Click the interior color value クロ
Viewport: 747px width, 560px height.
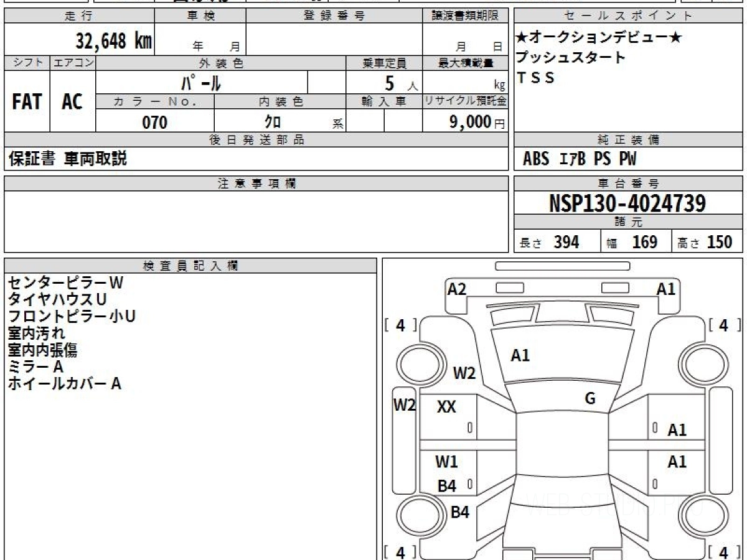(x=272, y=122)
